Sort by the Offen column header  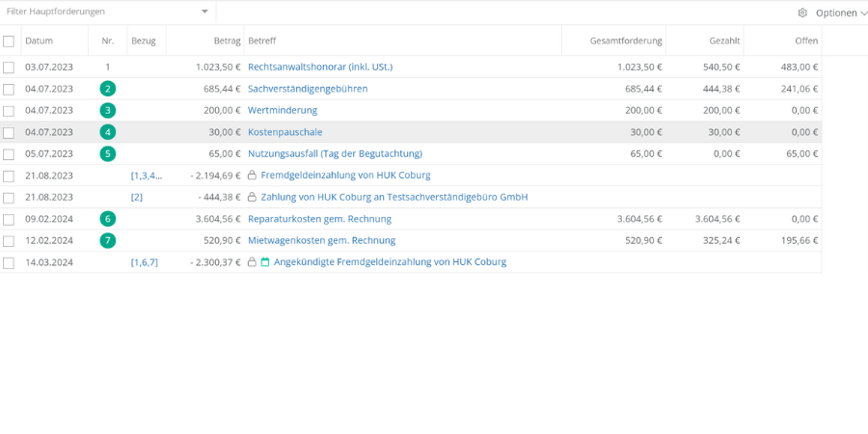(806, 41)
